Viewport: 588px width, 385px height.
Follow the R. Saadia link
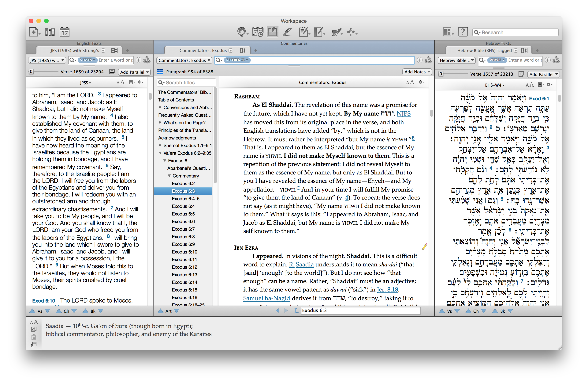[301, 265]
